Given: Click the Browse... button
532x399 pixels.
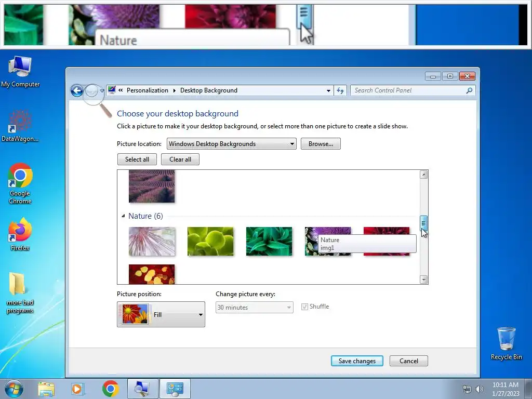Looking at the screenshot, I should (321, 143).
